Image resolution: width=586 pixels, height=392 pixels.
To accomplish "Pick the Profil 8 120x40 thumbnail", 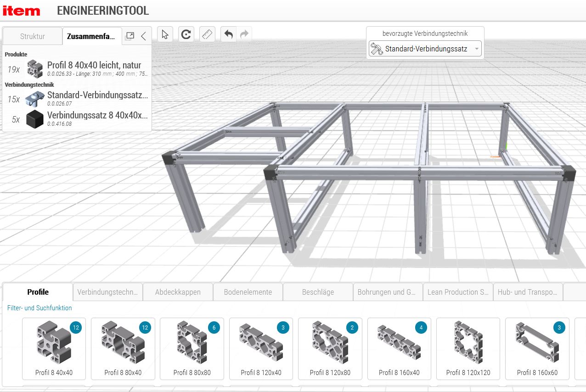I will (261, 349).
